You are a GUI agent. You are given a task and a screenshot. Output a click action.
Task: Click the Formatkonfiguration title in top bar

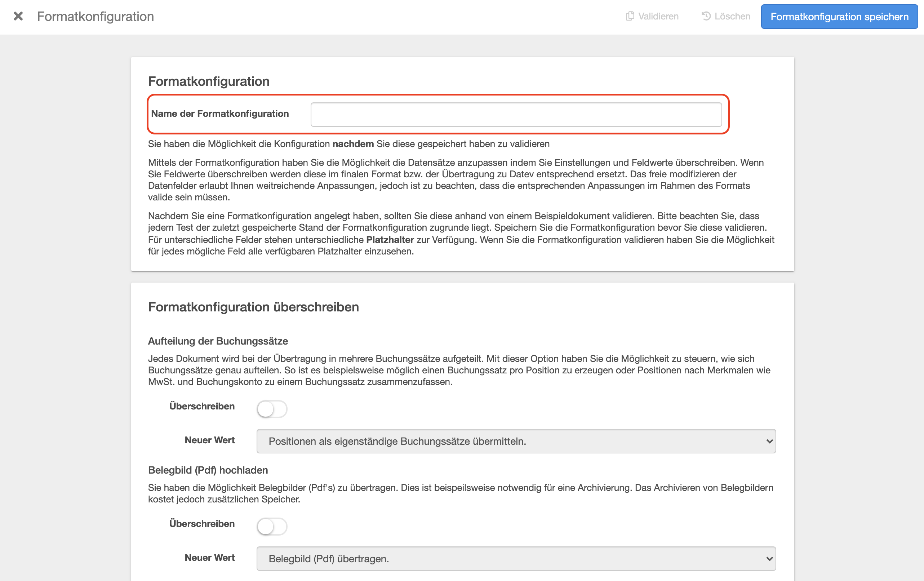(x=95, y=17)
